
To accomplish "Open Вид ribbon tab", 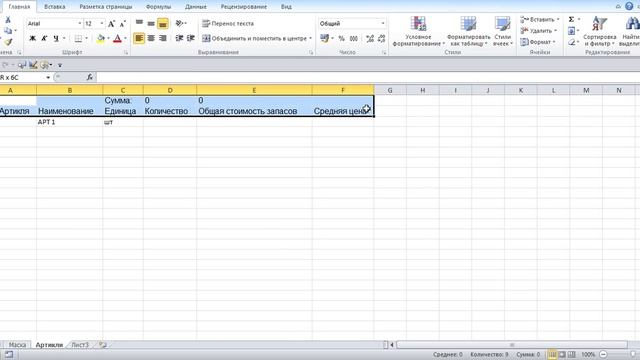I will coord(286,7).
